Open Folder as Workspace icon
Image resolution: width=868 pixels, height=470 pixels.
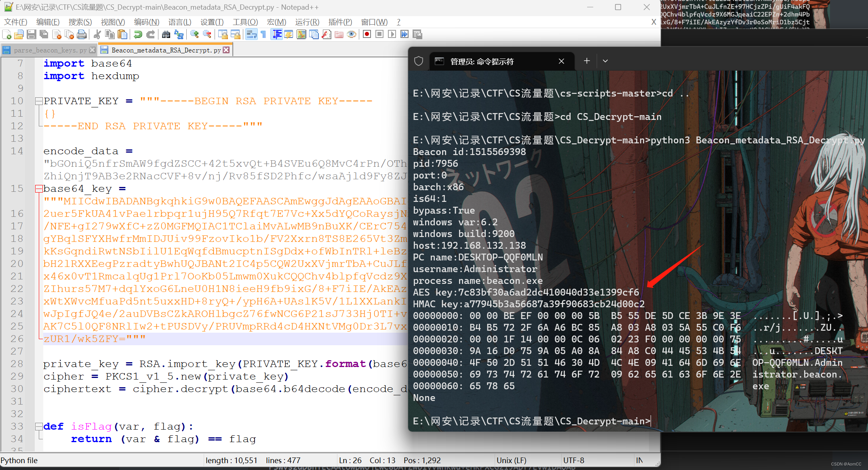(x=339, y=35)
